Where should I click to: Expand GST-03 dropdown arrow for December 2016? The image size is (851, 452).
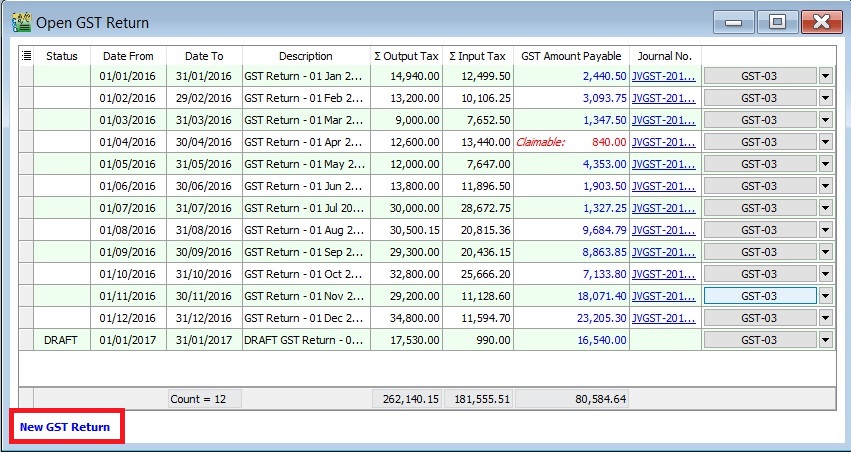[826, 318]
